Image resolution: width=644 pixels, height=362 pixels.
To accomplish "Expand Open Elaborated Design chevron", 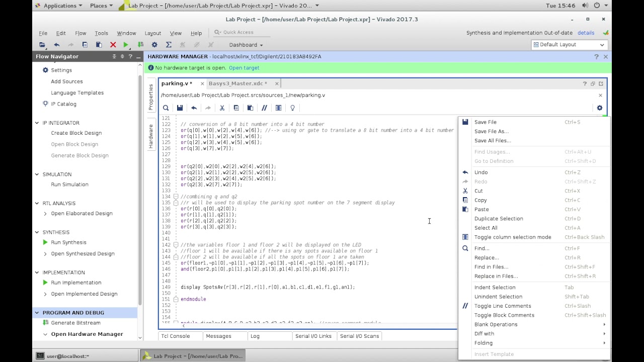I will pyautogui.click(x=45, y=214).
